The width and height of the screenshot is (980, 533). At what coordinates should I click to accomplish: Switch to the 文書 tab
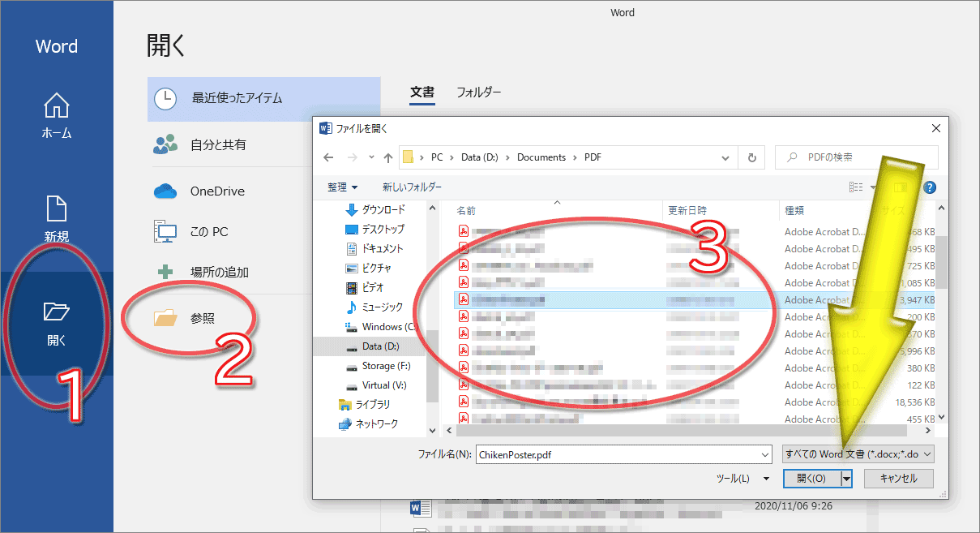point(422,92)
